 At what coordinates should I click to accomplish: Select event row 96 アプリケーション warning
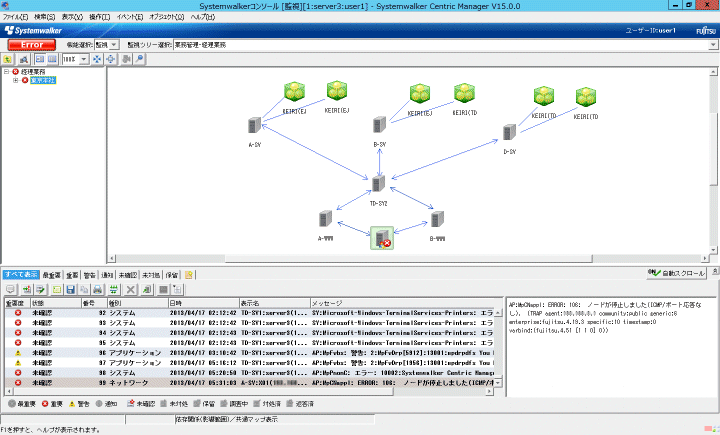pyautogui.click(x=249, y=353)
